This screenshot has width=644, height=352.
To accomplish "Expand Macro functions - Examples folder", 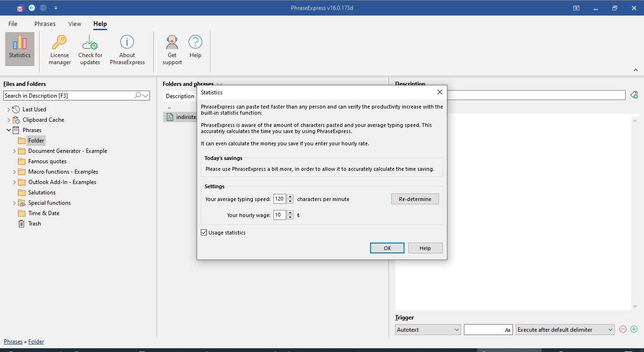I will click(14, 172).
